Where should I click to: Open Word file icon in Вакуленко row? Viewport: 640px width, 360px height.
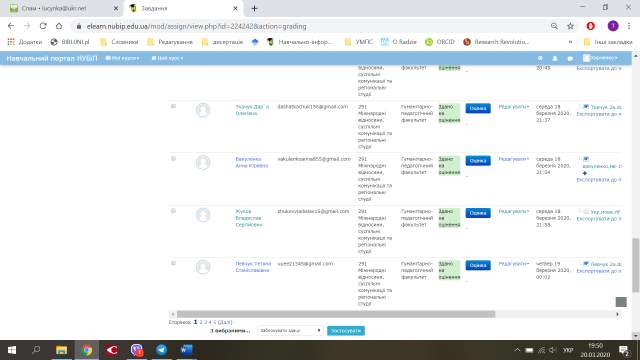586,159
